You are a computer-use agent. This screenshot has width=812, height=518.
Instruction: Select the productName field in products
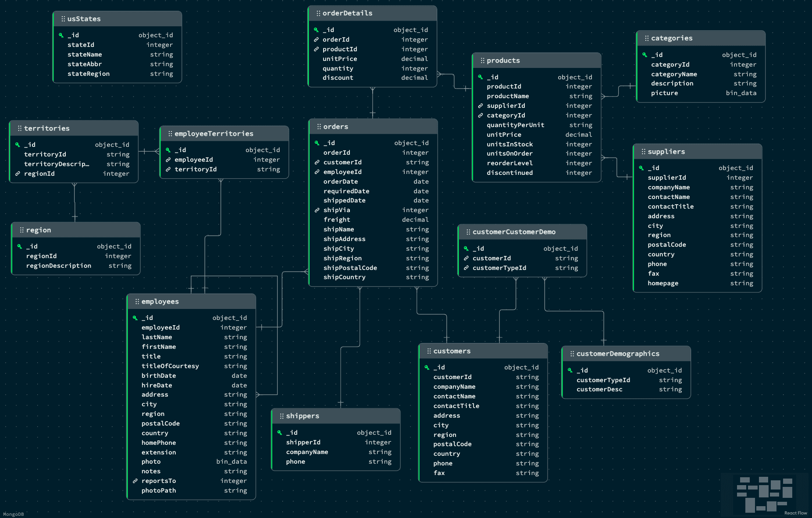[509, 96]
